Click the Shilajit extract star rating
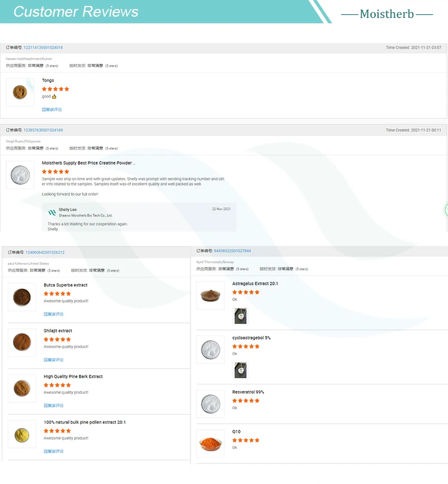Image resolution: width=448 pixels, height=484 pixels. (57, 340)
